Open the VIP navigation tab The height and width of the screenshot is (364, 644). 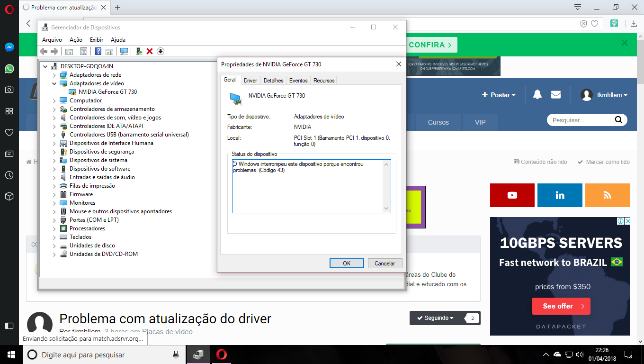(480, 122)
